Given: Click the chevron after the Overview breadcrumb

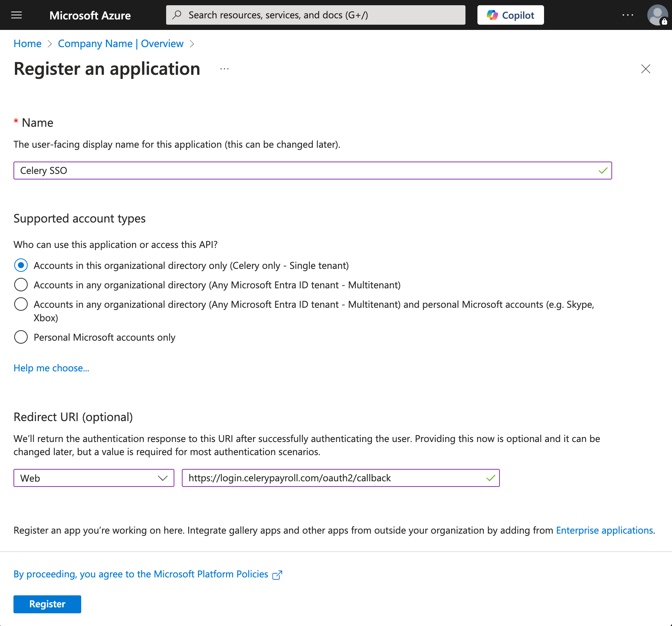Looking at the screenshot, I should click(192, 44).
